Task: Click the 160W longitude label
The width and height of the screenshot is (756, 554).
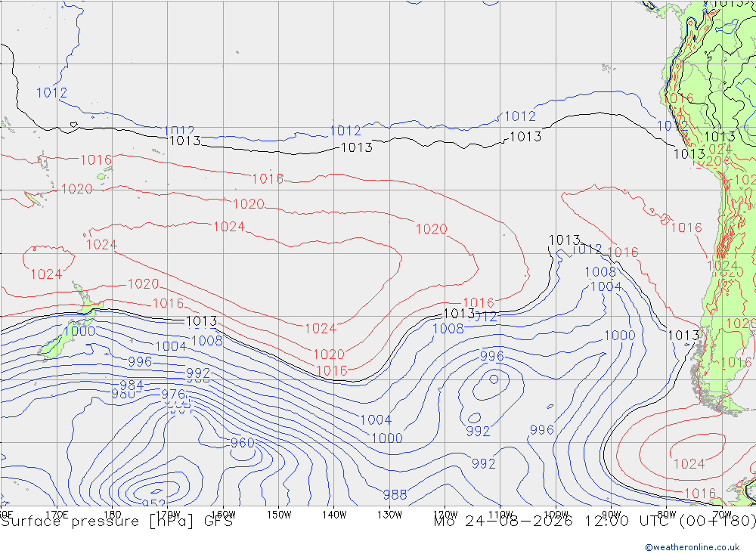Action: (223, 515)
